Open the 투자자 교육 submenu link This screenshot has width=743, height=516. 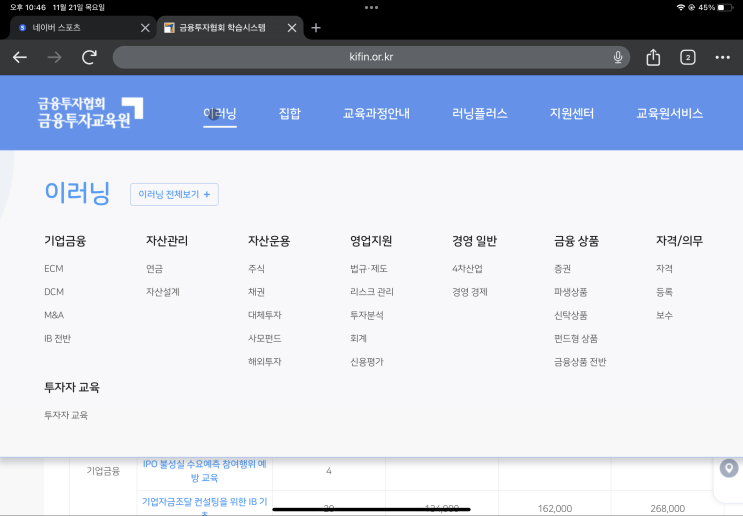66,415
